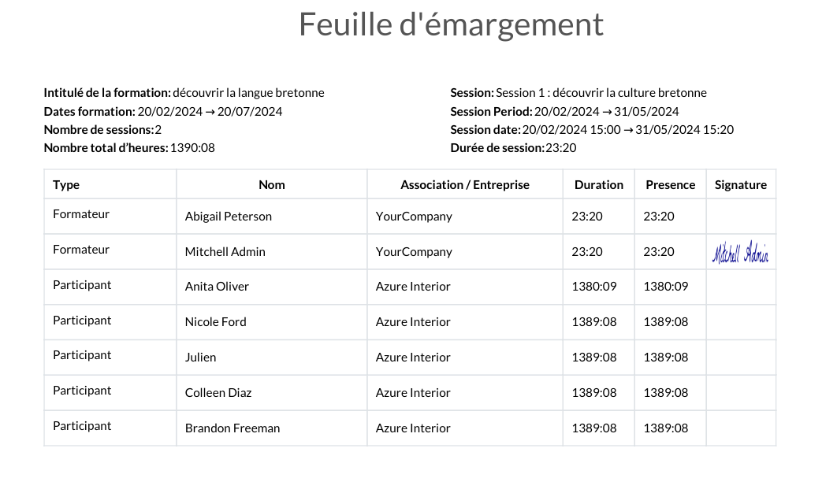The image size is (837, 504).
Task: Click the empty signature cell for Abigail Peterson
Action: (x=741, y=216)
